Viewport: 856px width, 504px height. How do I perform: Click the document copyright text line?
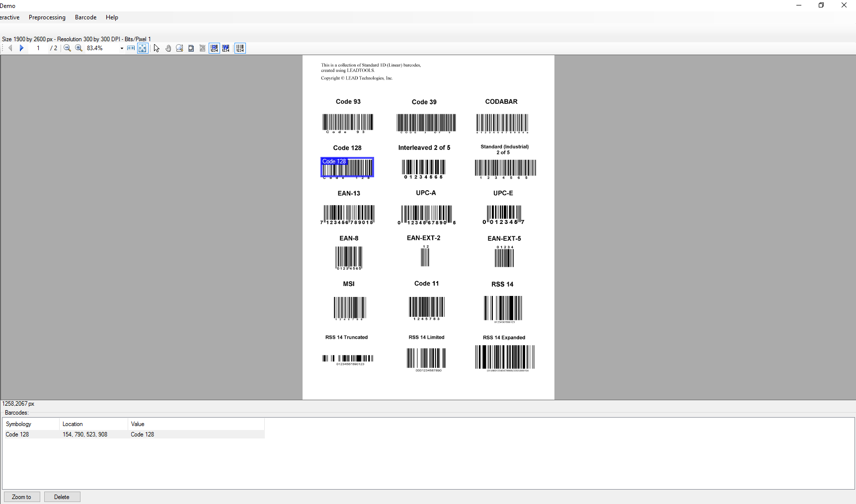coord(357,78)
